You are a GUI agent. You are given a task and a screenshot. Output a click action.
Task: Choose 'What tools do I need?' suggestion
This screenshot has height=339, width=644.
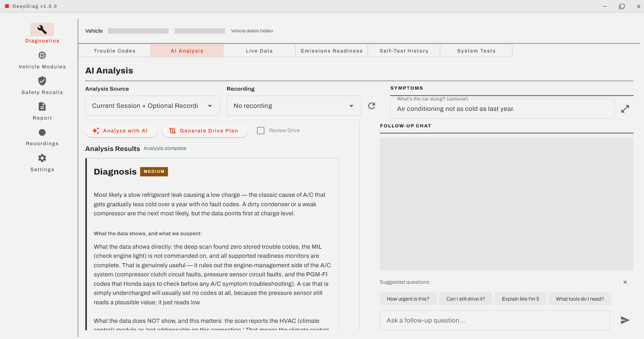(580, 299)
